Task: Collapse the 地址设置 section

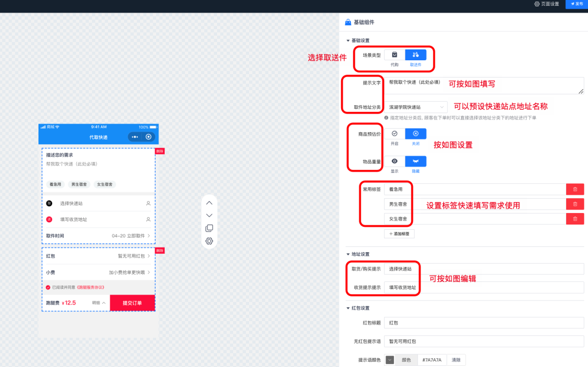Action: pyautogui.click(x=348, y=254)
